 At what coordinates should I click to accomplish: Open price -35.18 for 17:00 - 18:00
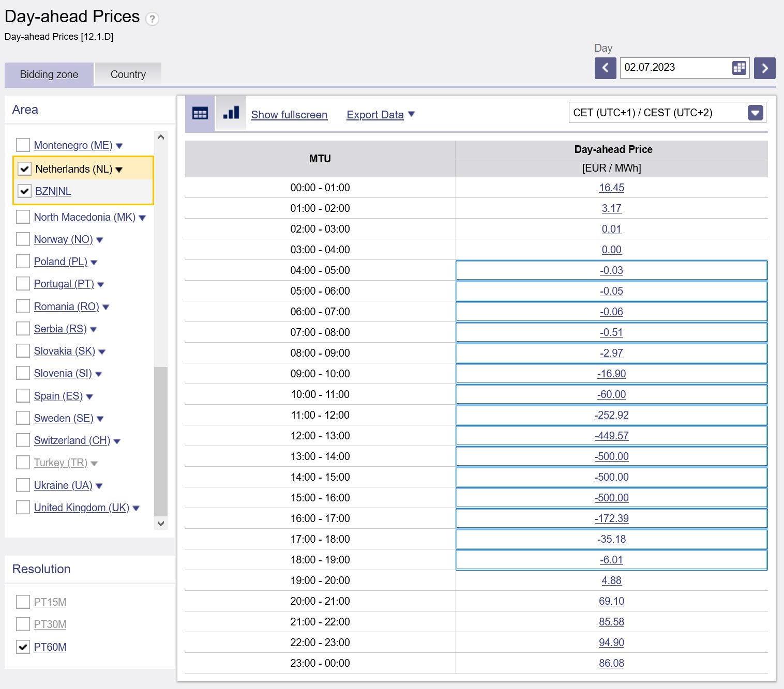point(611,539)
